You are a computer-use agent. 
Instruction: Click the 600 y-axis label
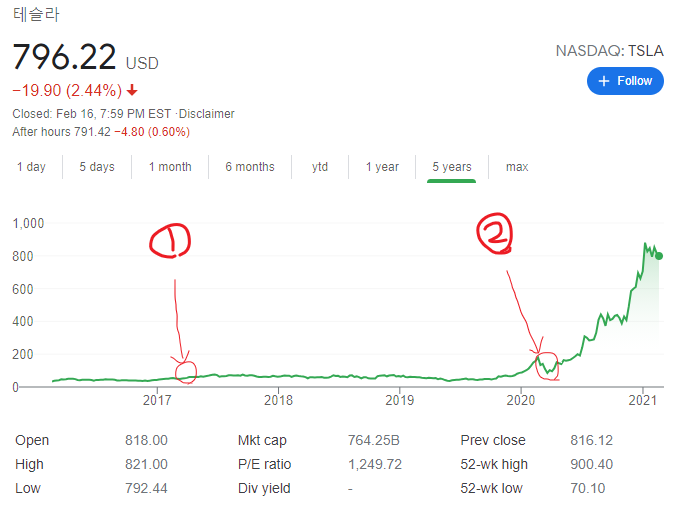pos(23,289)
